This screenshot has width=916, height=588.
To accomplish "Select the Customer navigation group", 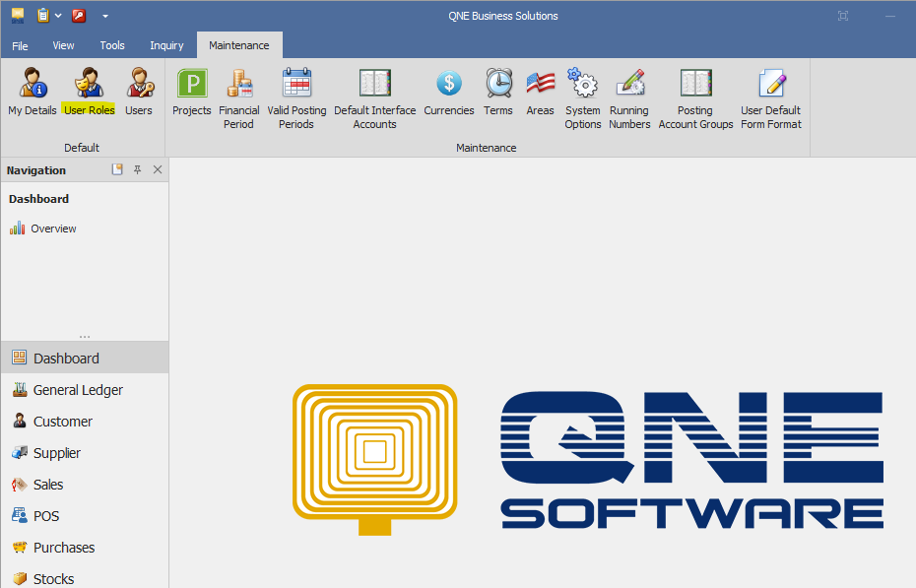I will click(x=85, y=421).
